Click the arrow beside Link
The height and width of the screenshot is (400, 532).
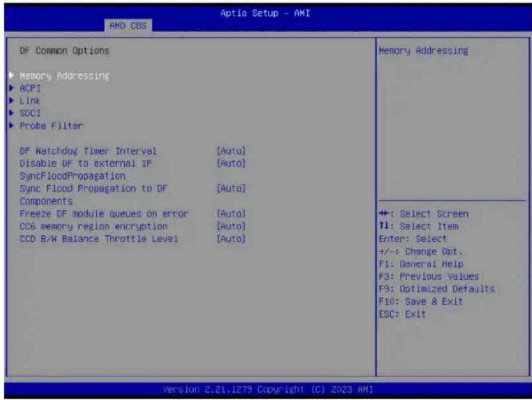(x=12, y=100)
